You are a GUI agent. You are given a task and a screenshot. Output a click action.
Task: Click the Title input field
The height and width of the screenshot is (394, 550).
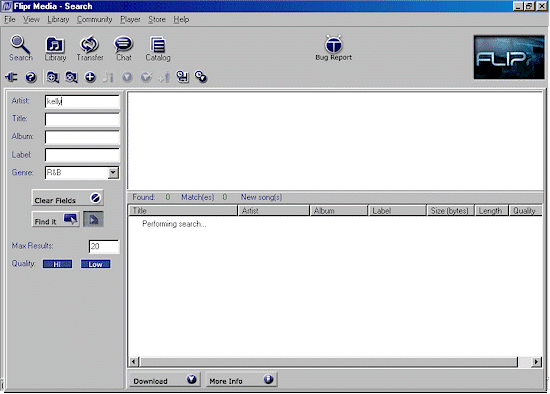[82, 119]
